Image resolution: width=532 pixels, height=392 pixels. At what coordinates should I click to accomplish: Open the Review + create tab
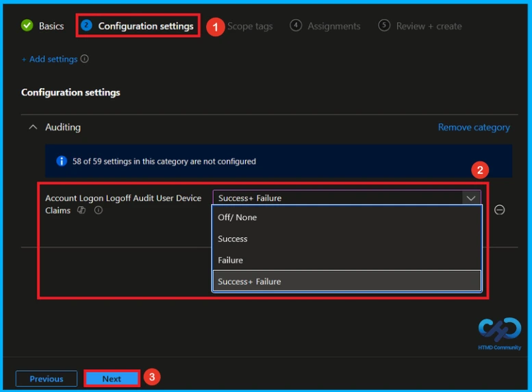pos(429,26)
